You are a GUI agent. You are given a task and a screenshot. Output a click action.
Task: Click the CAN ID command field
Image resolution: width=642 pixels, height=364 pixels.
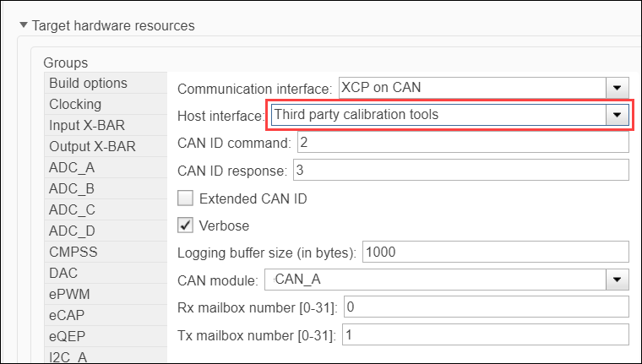(x=461, y=143)
